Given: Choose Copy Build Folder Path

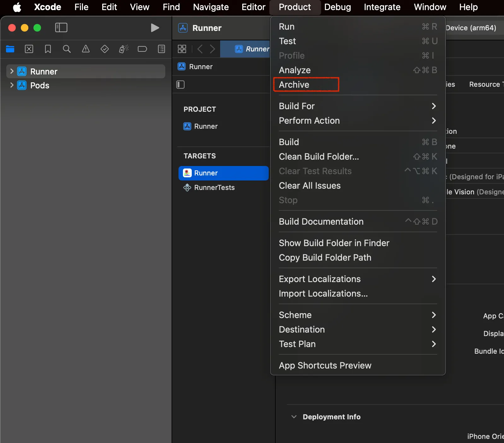Looking at the screenshot, I should point(358,257).
